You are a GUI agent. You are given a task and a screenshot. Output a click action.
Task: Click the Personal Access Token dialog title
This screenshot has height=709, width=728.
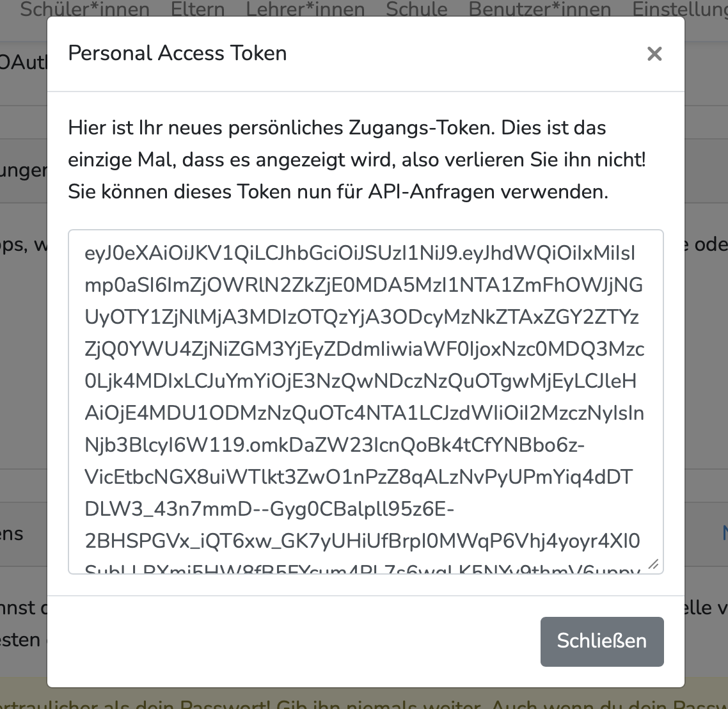177,53
